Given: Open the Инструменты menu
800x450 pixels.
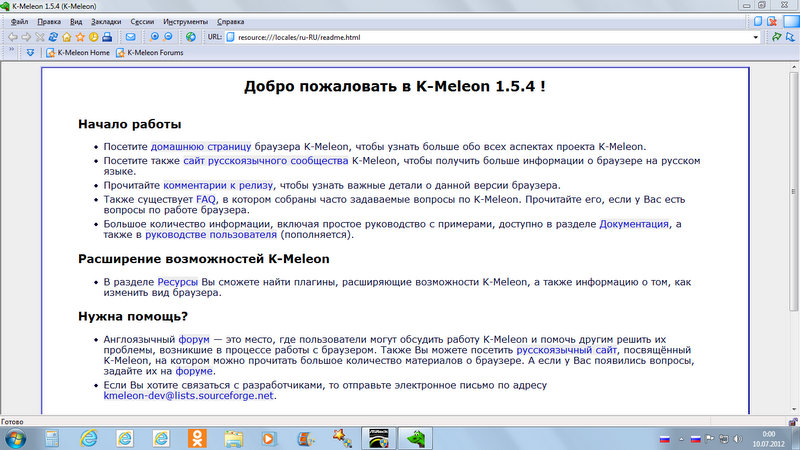Looking at the screenshot, I should pos(185,22).
